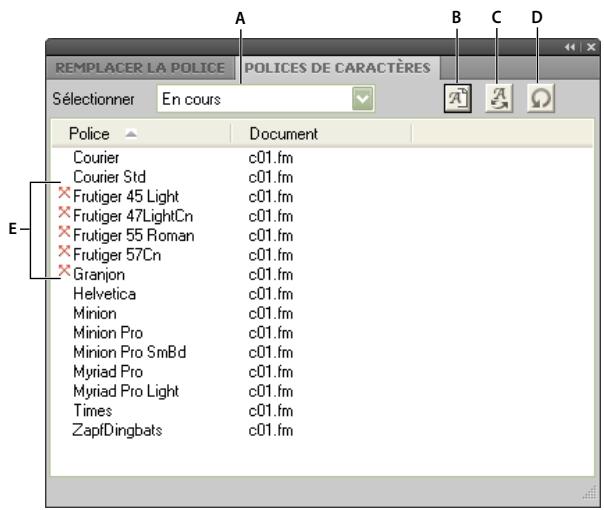Click the font swap arrows icon
This screenshot has width=604, height=510.
click(x=499, y=99)
